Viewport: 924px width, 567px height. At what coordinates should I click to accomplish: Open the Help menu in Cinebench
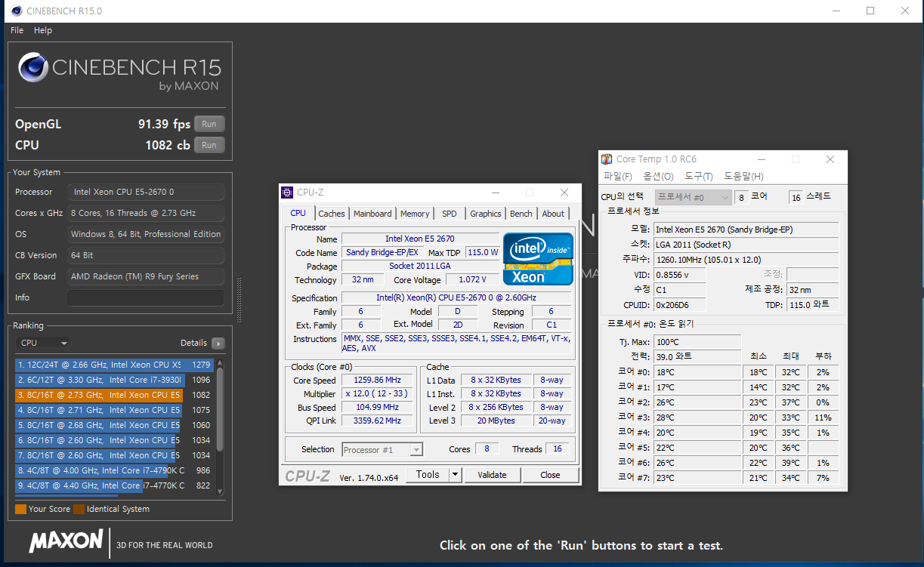pyautogui.click(x=43, y=30)
